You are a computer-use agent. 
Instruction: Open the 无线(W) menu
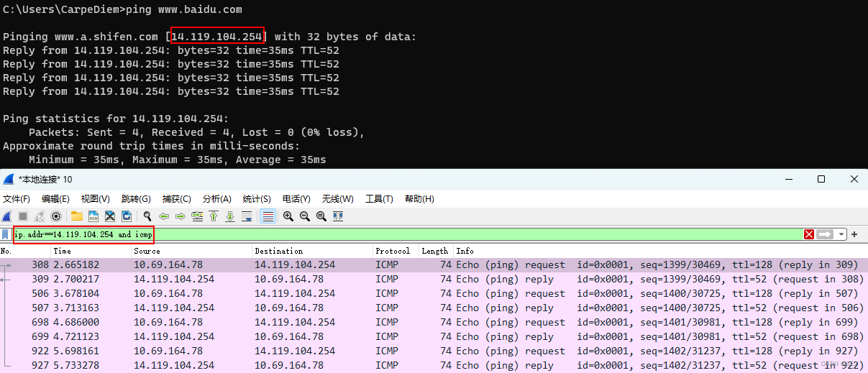pos(337,199)
